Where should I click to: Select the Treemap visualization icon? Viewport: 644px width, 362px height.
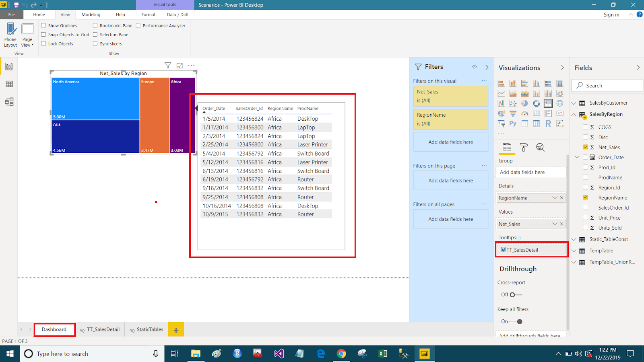pos(548,103)
